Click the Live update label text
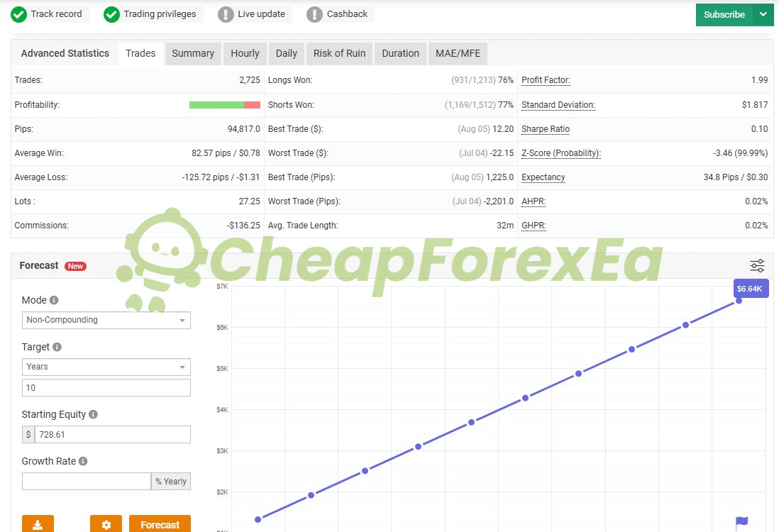Viewport: 779px width, 532px height. click(261, 14)
